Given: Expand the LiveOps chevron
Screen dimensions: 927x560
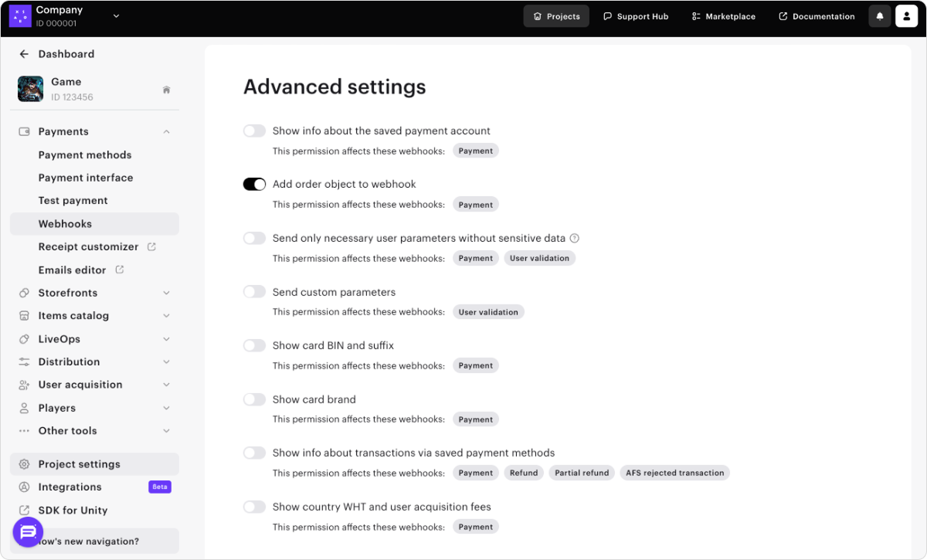Looking at the screenshot, I should point(167,339).
